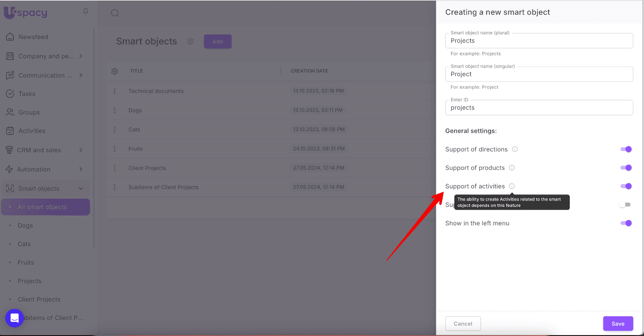Open three-dot menu for Technical documents row
This screenshot has height=336, width=644.
coord(115,91)
